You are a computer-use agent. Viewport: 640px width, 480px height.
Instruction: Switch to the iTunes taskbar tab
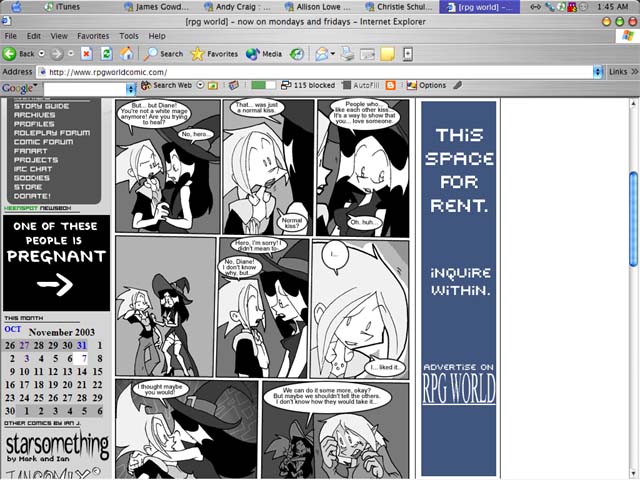pos(62,7)
